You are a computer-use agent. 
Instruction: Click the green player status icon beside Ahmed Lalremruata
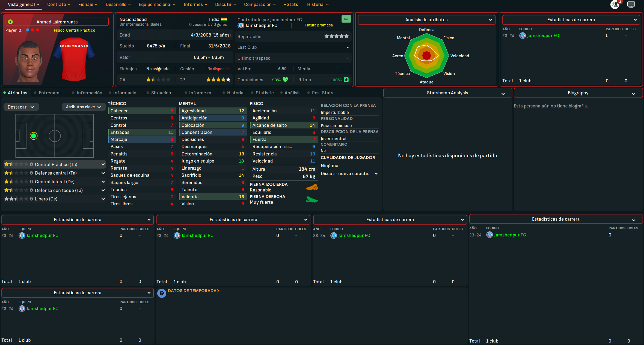10,22
